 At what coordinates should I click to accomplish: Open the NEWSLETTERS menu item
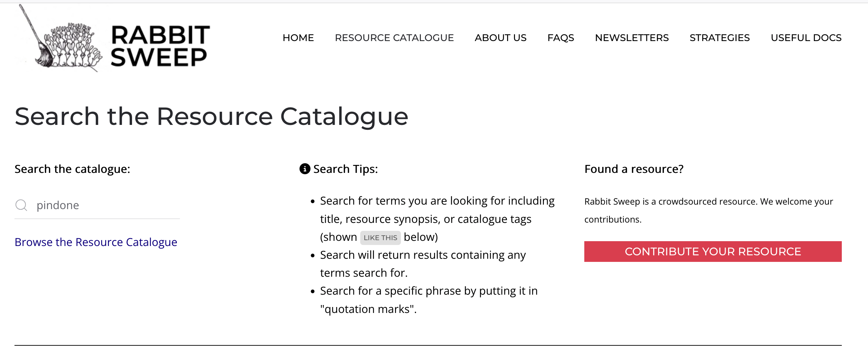pyautogui.click(x=632, y=38)
